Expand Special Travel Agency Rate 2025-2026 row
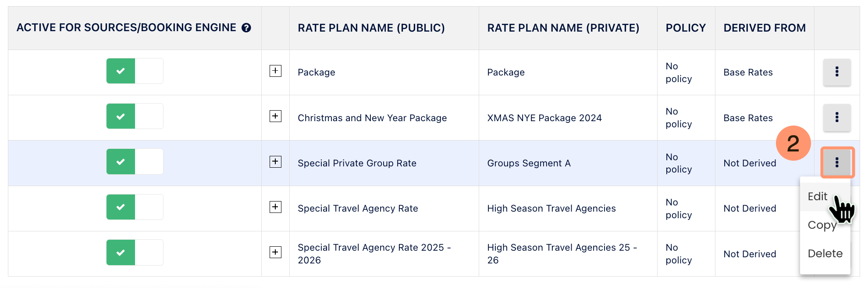868x288 pixels. (275, 252)
